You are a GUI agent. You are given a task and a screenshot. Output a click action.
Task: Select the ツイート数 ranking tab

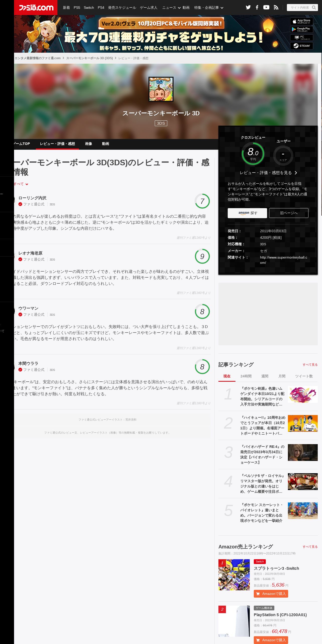pos(304,376)
